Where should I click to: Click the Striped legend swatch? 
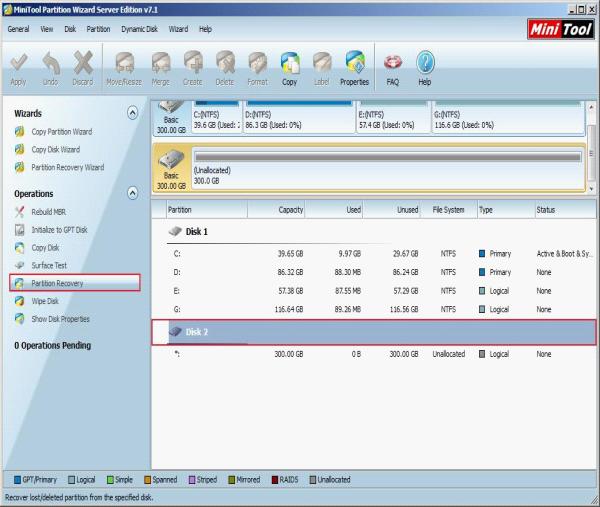coord(192,479)
